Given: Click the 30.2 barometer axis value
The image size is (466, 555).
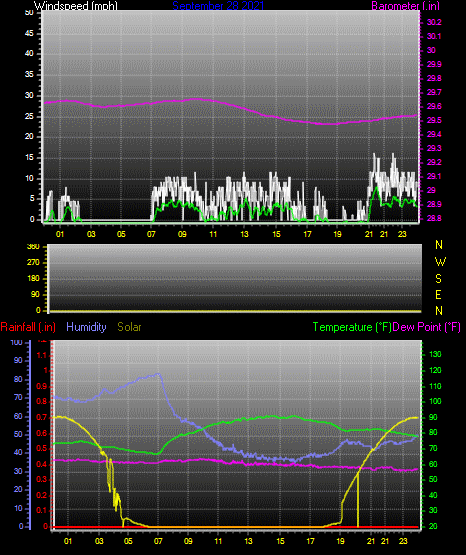Looking at the screenshot, I should (434, 22).
